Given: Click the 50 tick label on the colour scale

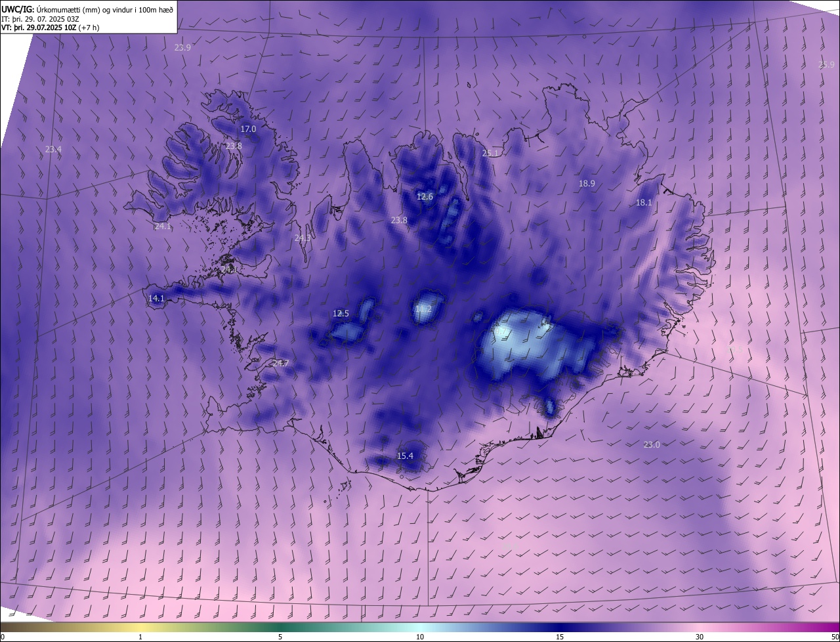Looking at the screenshot, I should point(835,637).
